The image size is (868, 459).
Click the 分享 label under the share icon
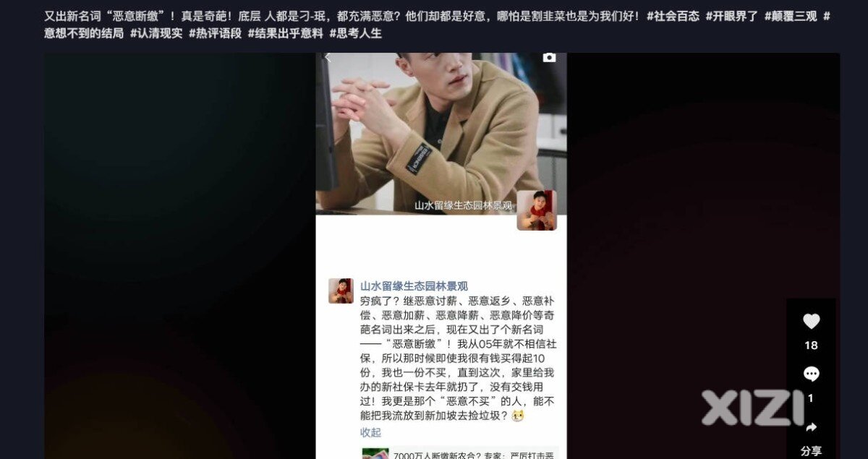pyautogui.click(x=812, y=451)
